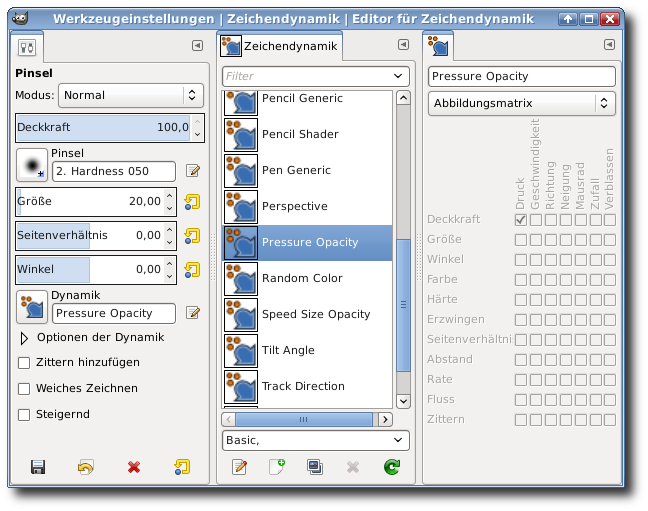Increase Seitenverhältnis with up stepper

pyautogui.click(x=169, y=229)
